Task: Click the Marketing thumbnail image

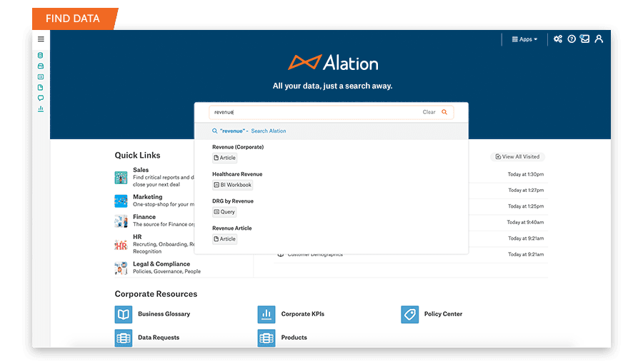Action: click(x=121, y=201)
